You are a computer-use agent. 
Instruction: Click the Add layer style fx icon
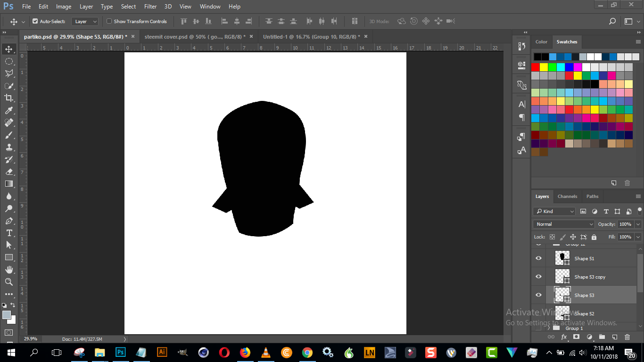(563, 337)
